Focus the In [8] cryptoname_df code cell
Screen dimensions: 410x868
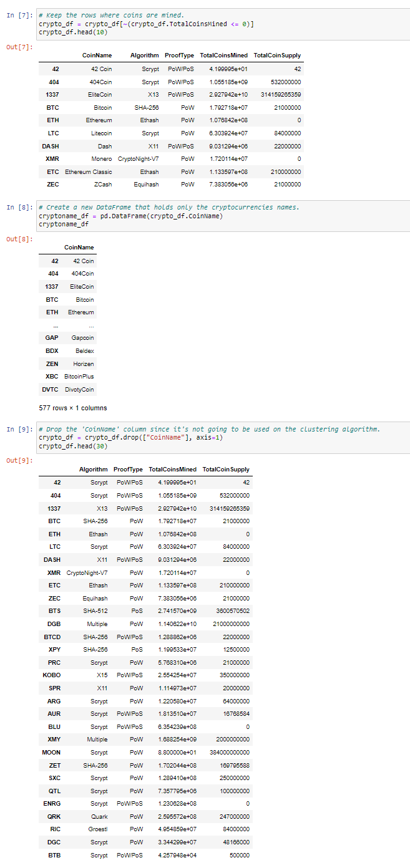(x=222, y=216)
